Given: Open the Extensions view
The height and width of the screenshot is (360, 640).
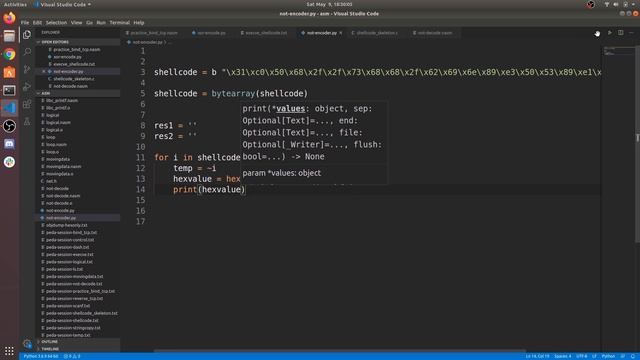Looking at the screenshot, I should point(27,104).
